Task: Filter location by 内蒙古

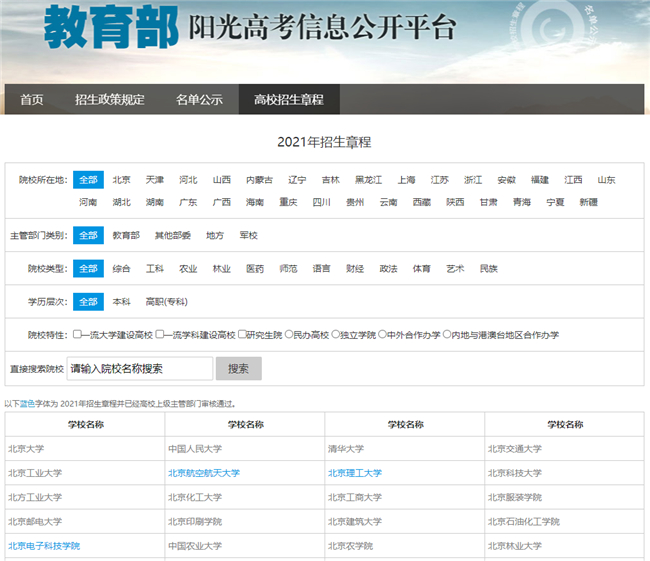Action: (x=260, y=180)
